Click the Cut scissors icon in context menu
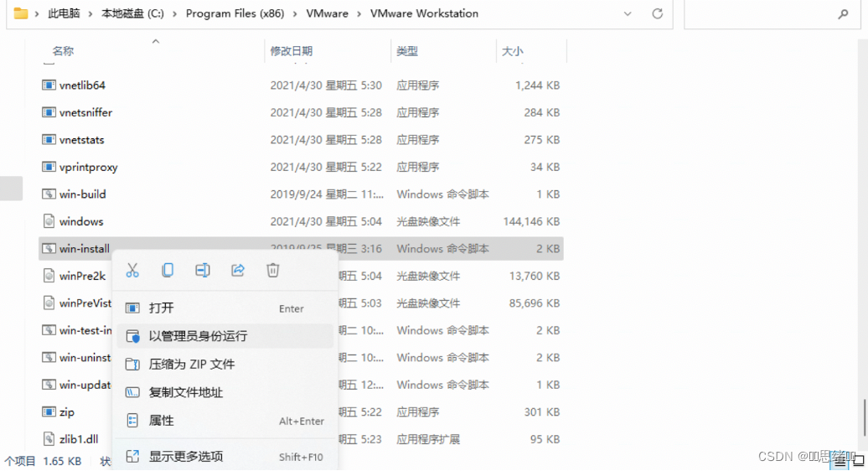This screenshot has width=868, height=471. coord(132,271)
